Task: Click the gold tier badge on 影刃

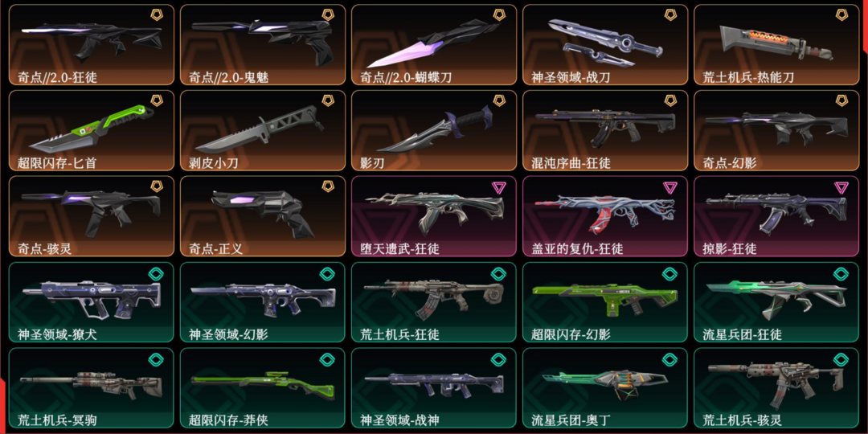Action: [x=500, y=100]
